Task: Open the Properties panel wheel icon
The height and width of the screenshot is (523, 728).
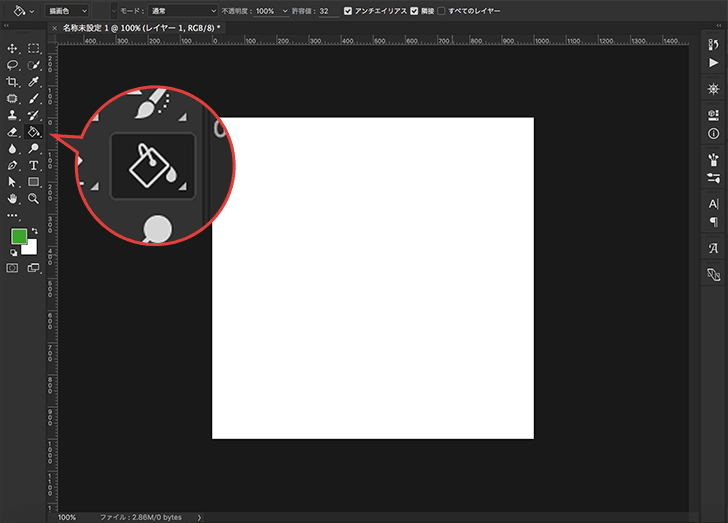Action: tap(714, 89)
